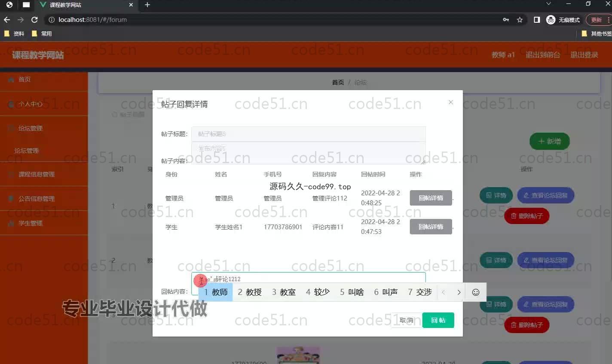Image resolution: width=612 pixels, height=364 pixels.
Task: Click the 评论内容11 reply cell
Action: [328, 227]
